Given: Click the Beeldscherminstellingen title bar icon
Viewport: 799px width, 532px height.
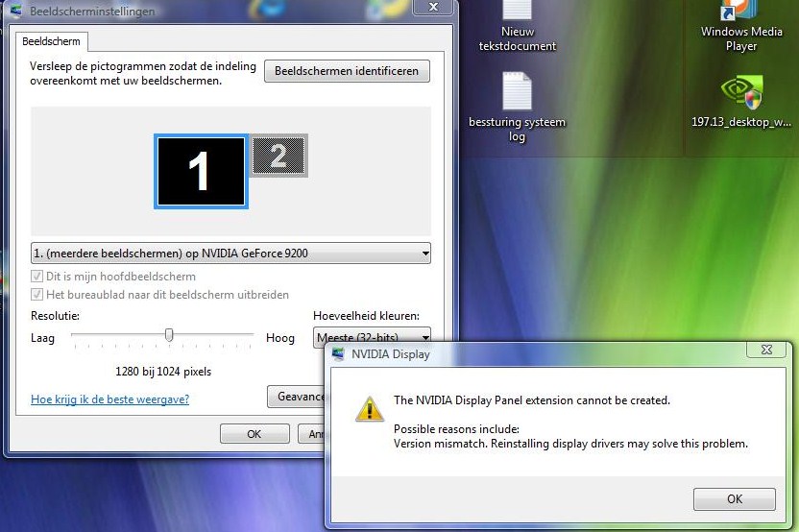Looking at the screenshot, I should pyautogui.click(x=16, y=11).
